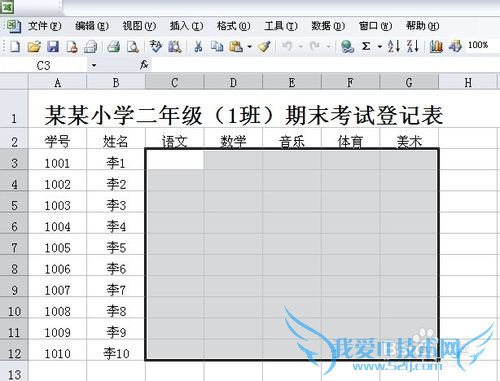Open the 窗口(W) menu
The width and height of the screenshot is (500, 381).
point(375,26)
